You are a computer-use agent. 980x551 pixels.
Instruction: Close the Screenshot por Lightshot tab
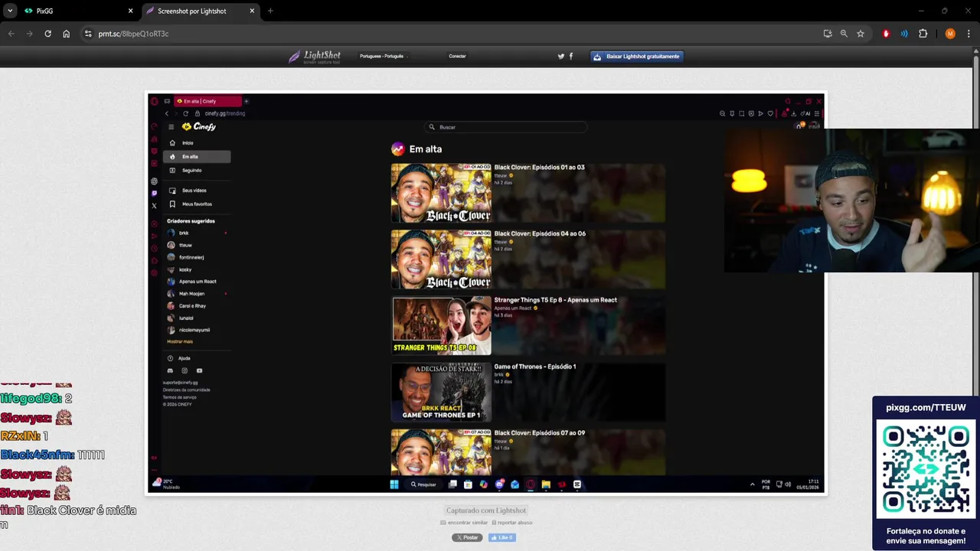tap(252, 11)
